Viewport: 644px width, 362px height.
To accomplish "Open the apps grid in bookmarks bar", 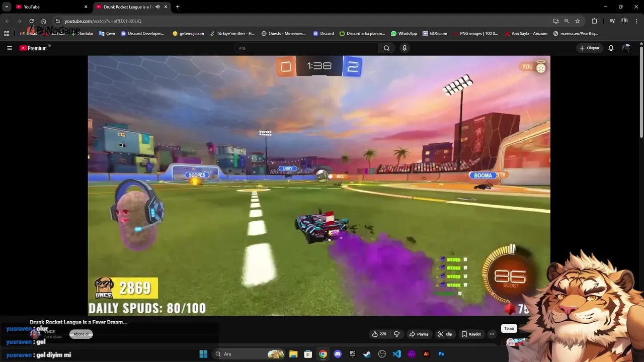I will [7, 34].
